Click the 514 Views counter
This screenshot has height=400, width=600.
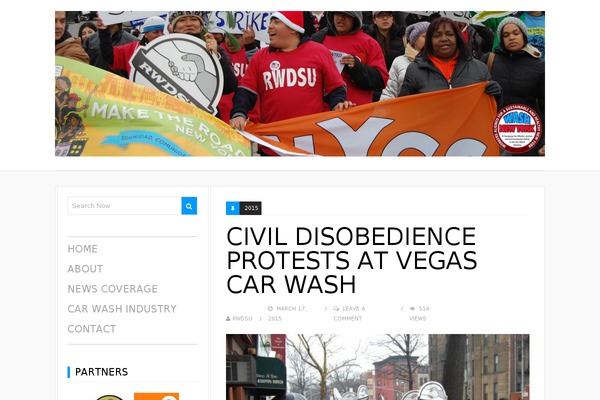pos(419,313)
